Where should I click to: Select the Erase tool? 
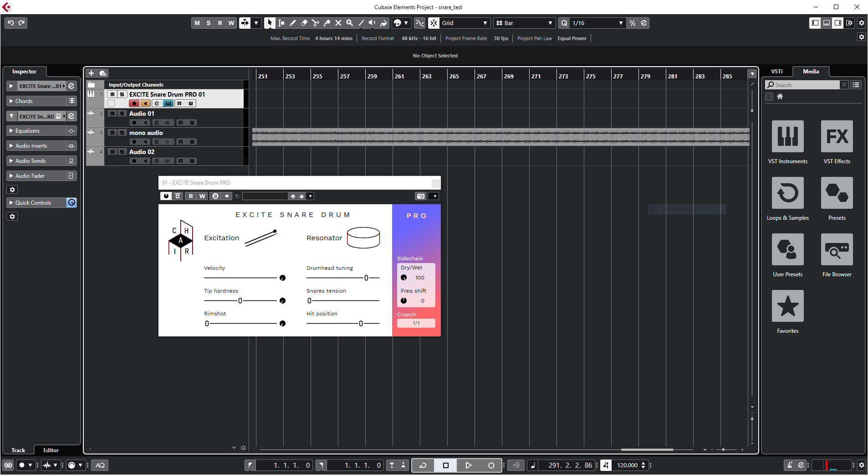304,23
